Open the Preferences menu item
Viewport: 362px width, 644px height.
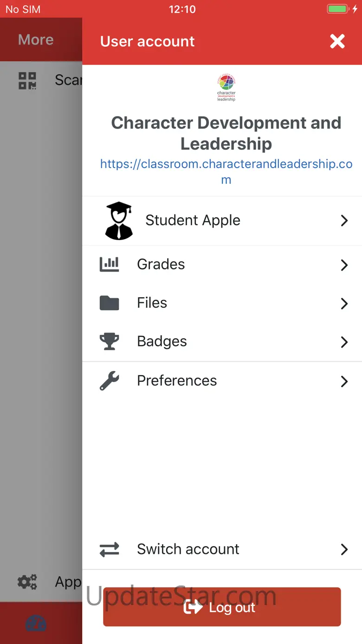tap(177, 381)
